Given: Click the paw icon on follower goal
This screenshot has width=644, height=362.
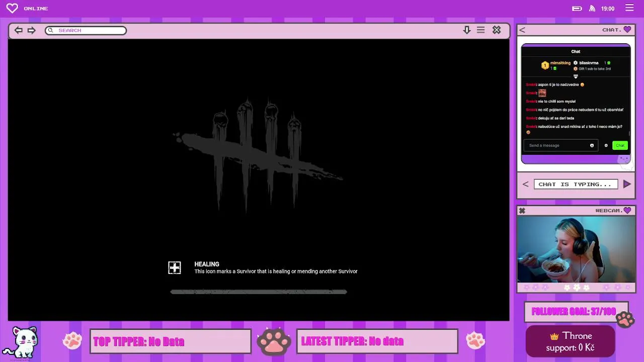Looking at the screenshot, I should tap(625, 319).
